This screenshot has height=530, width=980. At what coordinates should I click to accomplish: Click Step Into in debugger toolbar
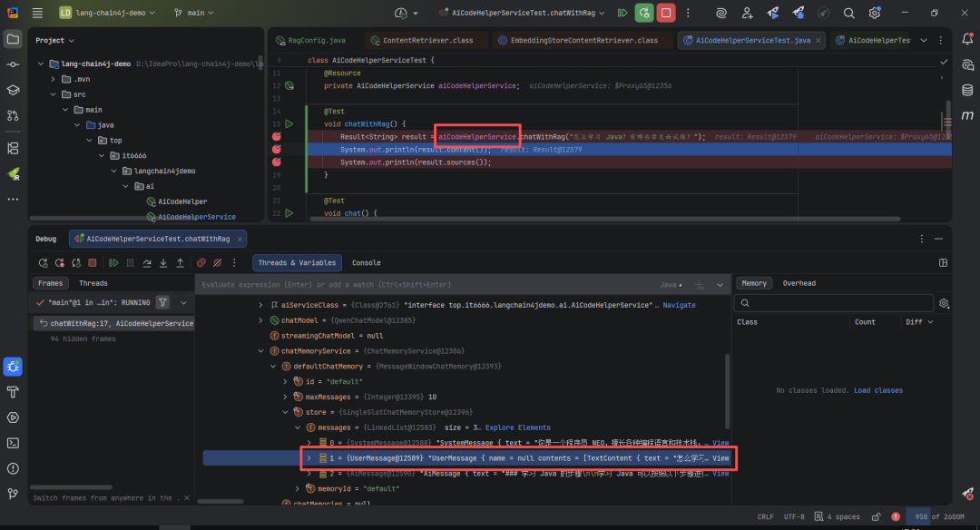pyautogui.click(x=163, y=263)
